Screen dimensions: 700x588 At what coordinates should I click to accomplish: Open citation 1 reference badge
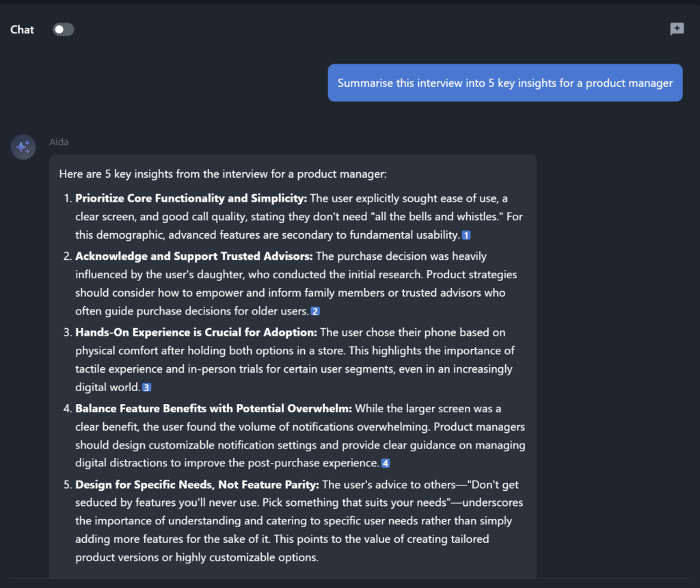pyautogui.click(x=466, y=236)
